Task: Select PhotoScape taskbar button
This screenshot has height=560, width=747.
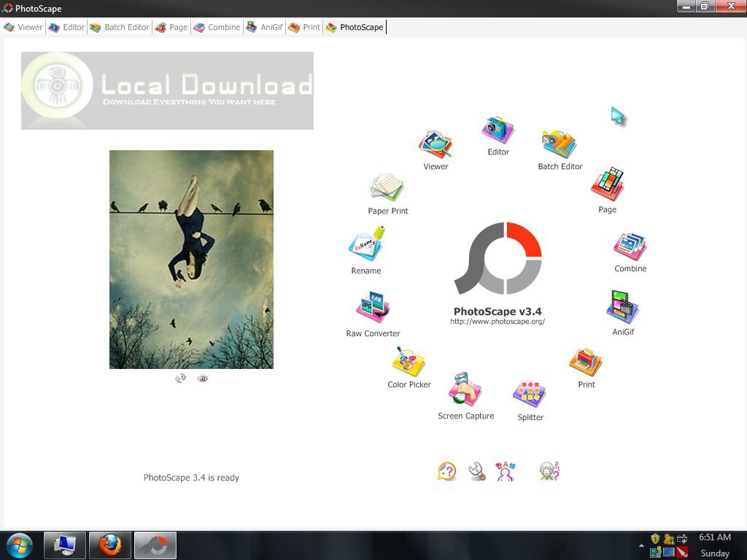Action: coord(155,545)
